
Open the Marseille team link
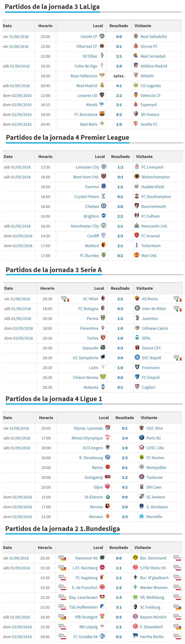pyautogui.click(x=154, y=517)
